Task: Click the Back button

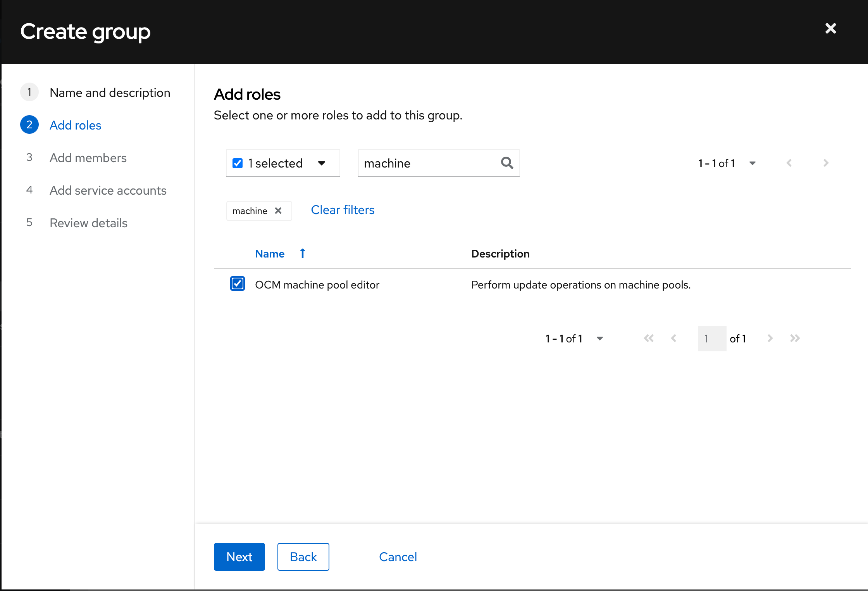Action: [303, 557]
